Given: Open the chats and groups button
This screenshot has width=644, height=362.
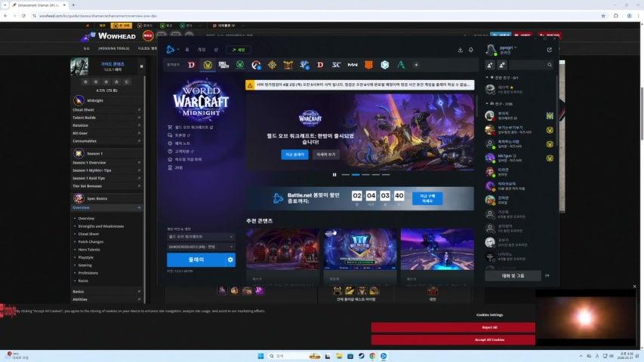Looking at the screenshot, I should click(x=513, y=276).
